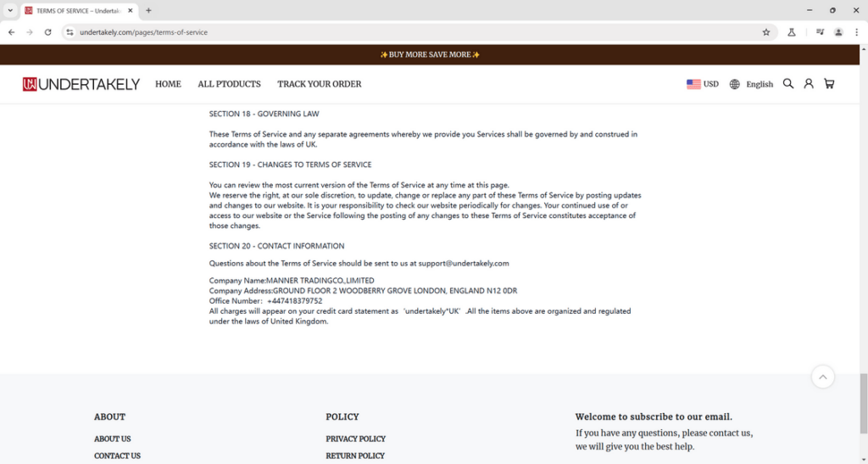Click the Company Address Woodberry Grove line
This screenshot has height=464, width=868.
click(x=363, y=290)
